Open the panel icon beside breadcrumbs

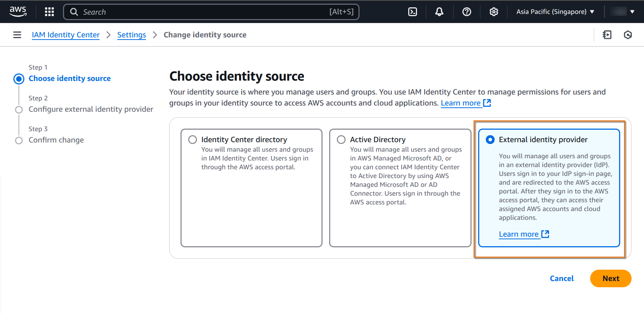[607, 35]
